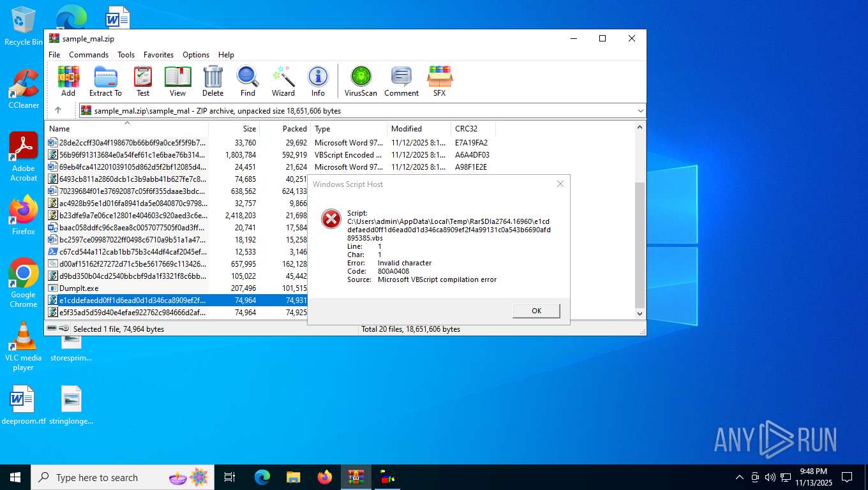868x490 pixels.
Task: Click scrollbar up arrow in file list
Action: [640, 127]
